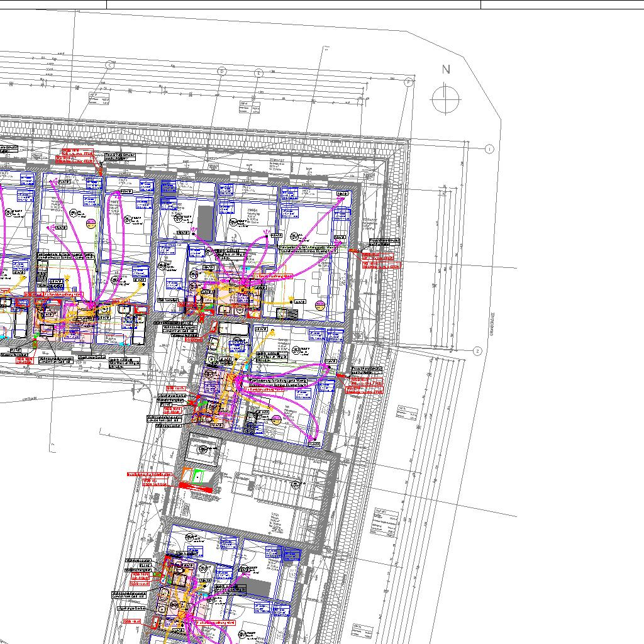Screen dimensions: 644x644
Task: Select yellow-magenta circle symbol in top-left room
Action: point(91,223)
